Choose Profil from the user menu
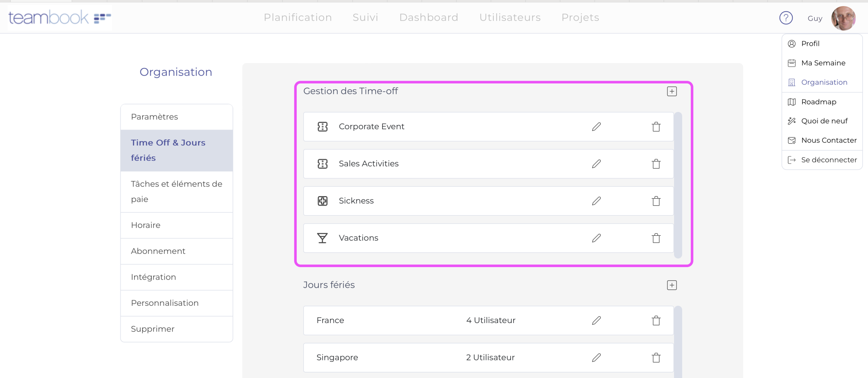Viewport: 868px width, 378px height. [x=810, y=43]
